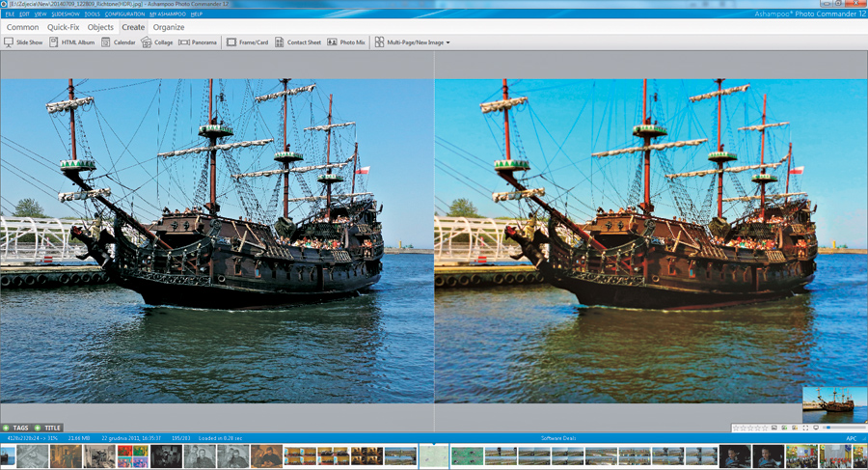Launch the Collage tool
This screenshot has width=868, height=470.
[157, 42]
